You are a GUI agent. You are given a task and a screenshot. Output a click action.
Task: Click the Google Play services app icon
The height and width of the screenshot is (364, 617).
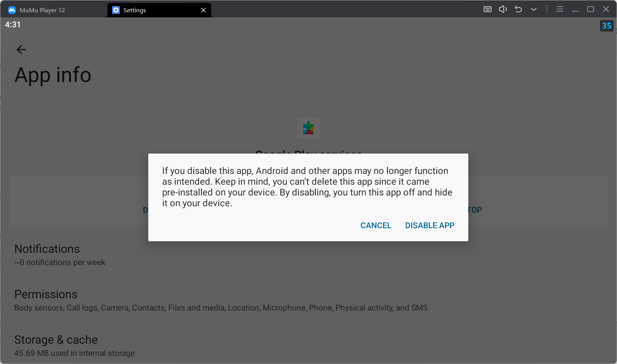click(308, 128)
